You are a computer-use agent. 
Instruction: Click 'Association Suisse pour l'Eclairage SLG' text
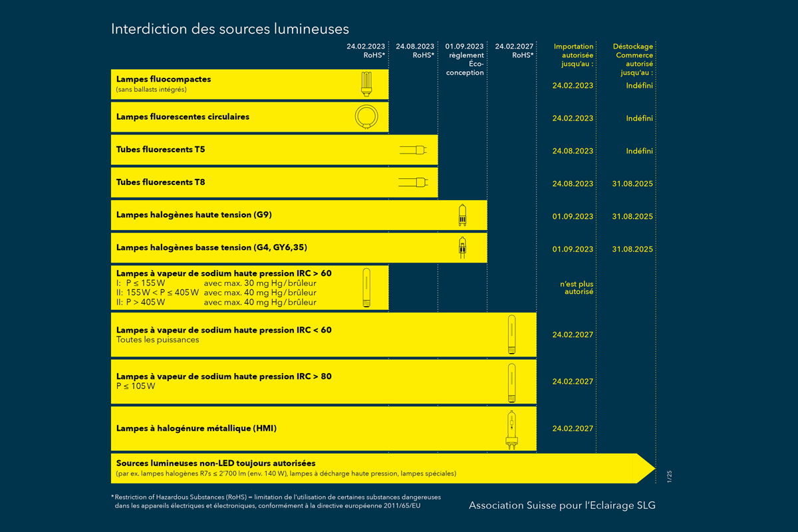[562, 505]
